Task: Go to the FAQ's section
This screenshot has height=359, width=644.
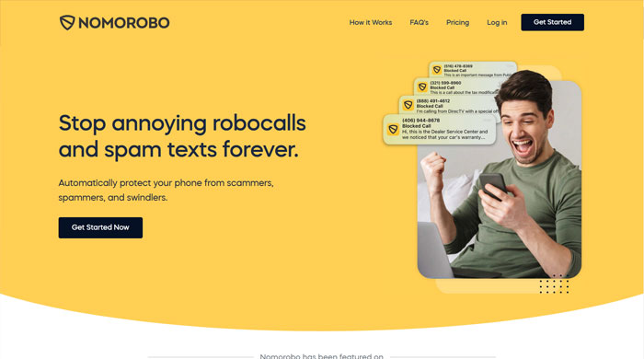Action: coord(419,23)
